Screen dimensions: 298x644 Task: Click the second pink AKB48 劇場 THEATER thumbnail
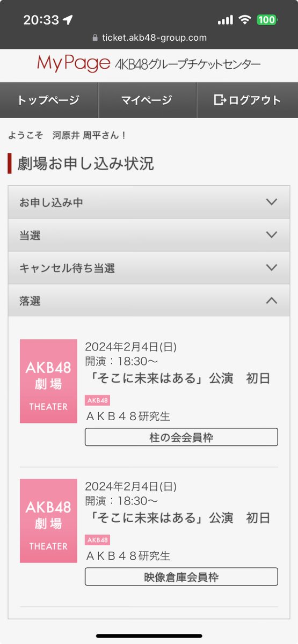pyautogui.click(x=48, y=521)
